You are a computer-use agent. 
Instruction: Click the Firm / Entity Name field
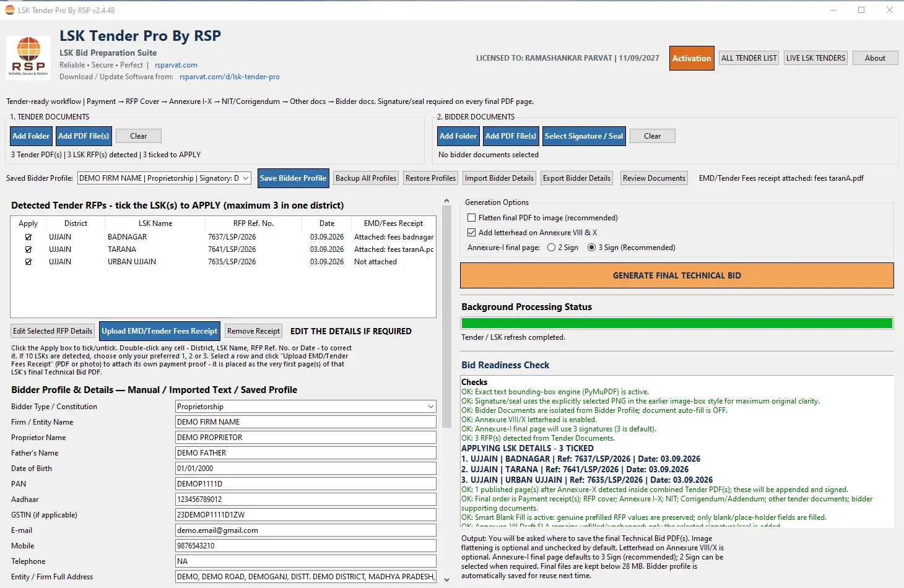(x=306, y=422)
